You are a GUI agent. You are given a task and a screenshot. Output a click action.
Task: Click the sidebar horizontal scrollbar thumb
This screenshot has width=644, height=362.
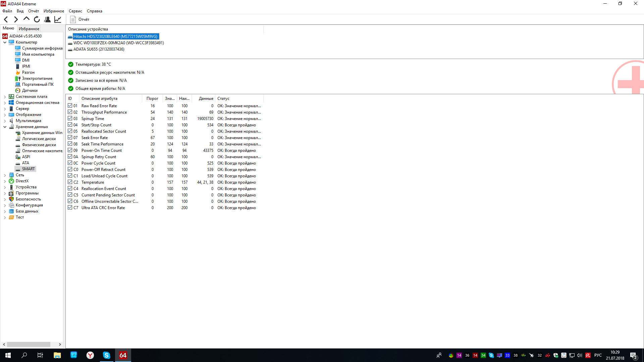(x=29, y=344)
